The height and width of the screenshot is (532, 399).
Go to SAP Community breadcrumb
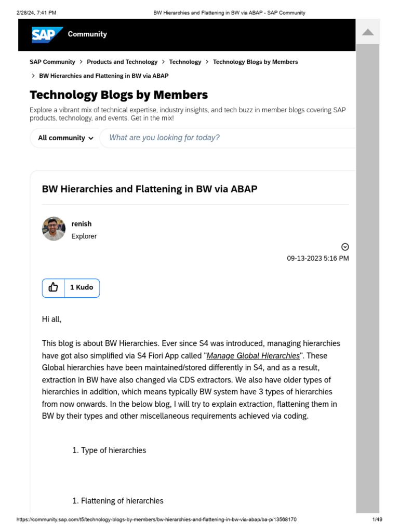click(x=52, y=62)
